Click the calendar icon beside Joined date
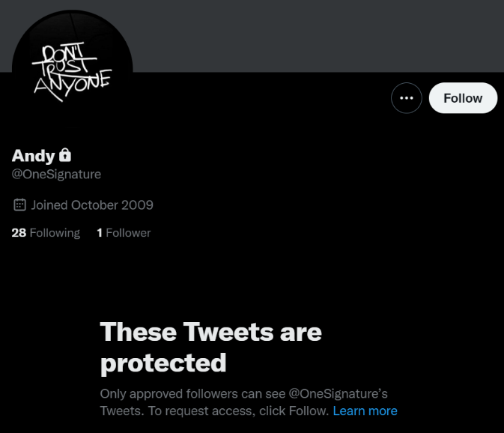 coord(19,205)
